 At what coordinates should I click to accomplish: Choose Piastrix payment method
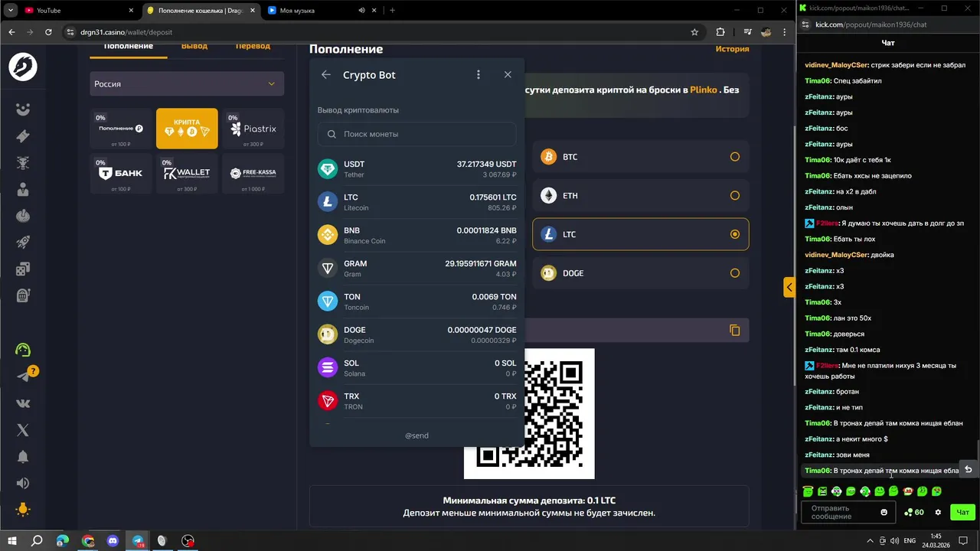click(x=253, y=129)
